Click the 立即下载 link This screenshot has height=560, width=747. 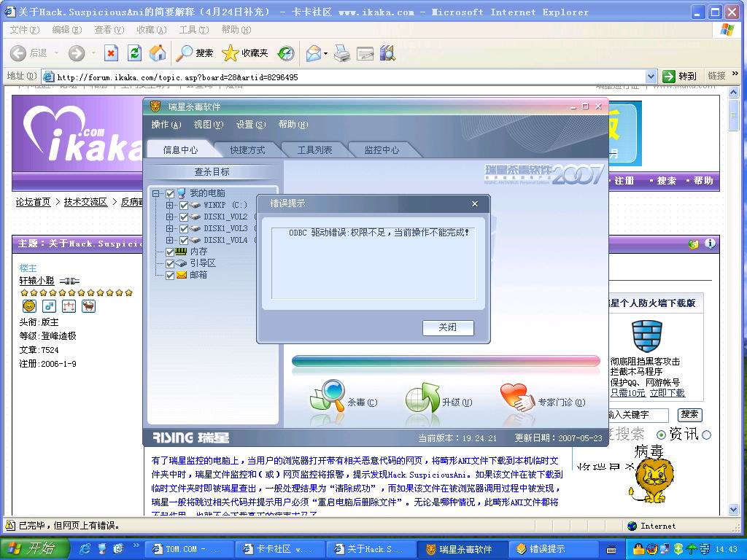click(667, 393)
